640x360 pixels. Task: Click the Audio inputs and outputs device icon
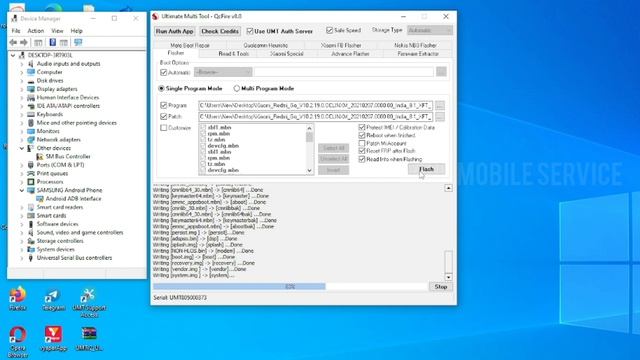click(31, 64)
